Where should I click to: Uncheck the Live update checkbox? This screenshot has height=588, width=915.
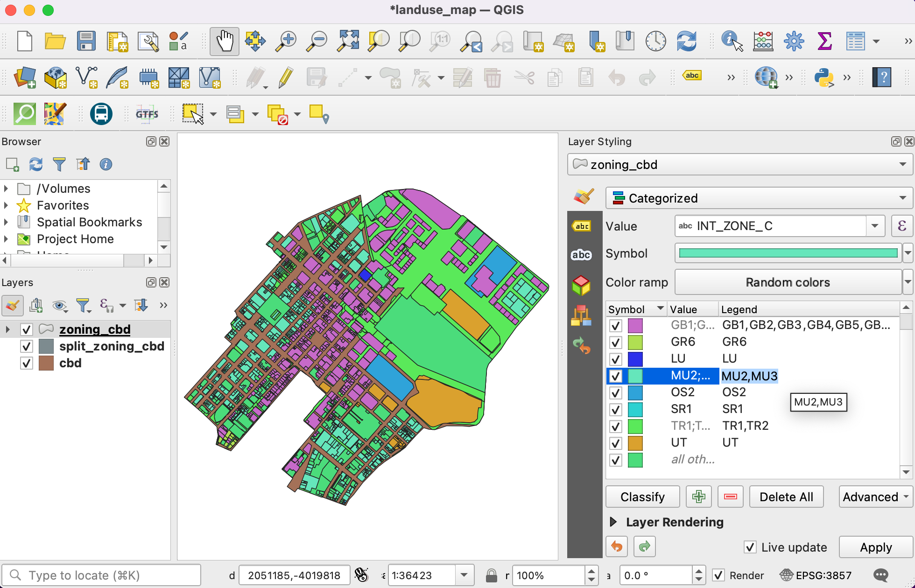750,547
